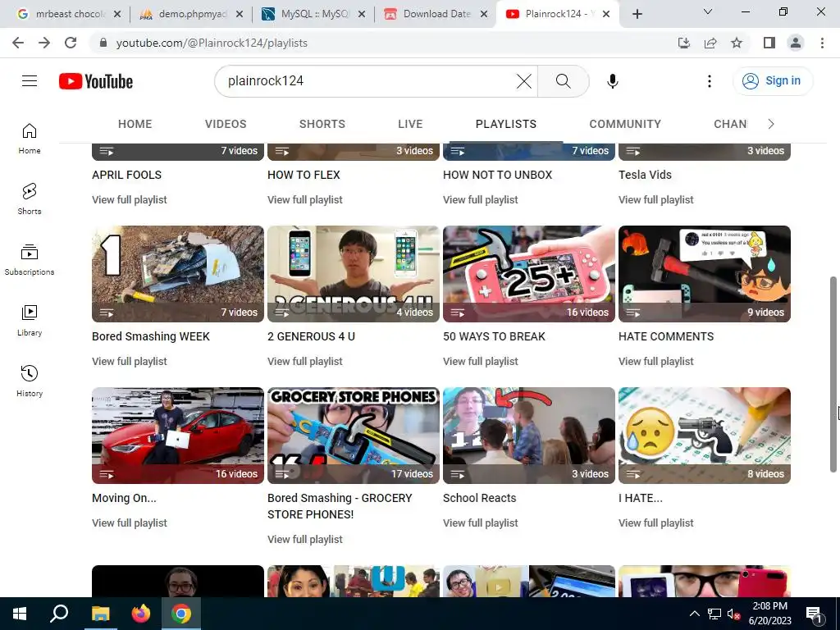Click the Bored Smashing - GROCERY STORE PHONES! title
Image resolution: width=840 pixels, height=630 pixels.
pyautogui.click(x=340, y=505)
